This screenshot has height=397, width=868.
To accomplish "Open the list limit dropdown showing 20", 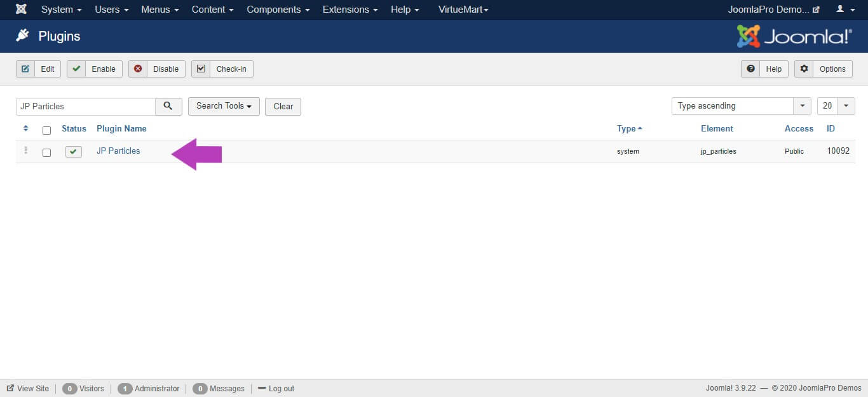I will click(x=836, y=106).
